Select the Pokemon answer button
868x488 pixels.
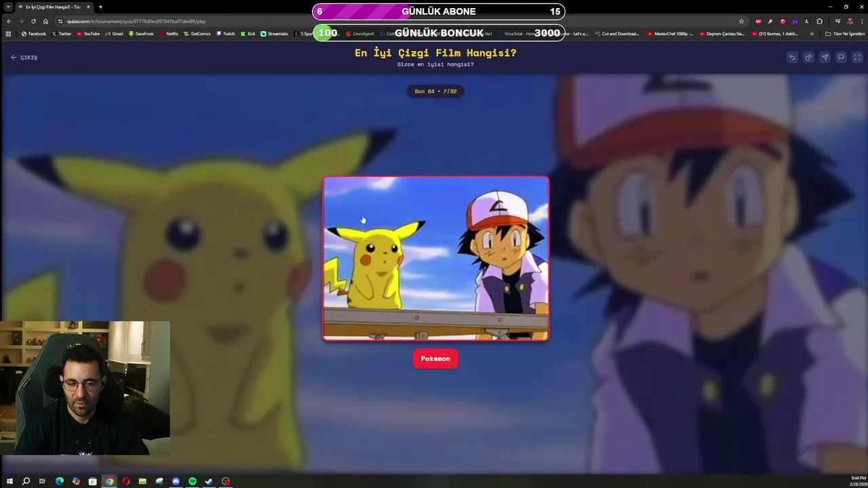point(435,359)
